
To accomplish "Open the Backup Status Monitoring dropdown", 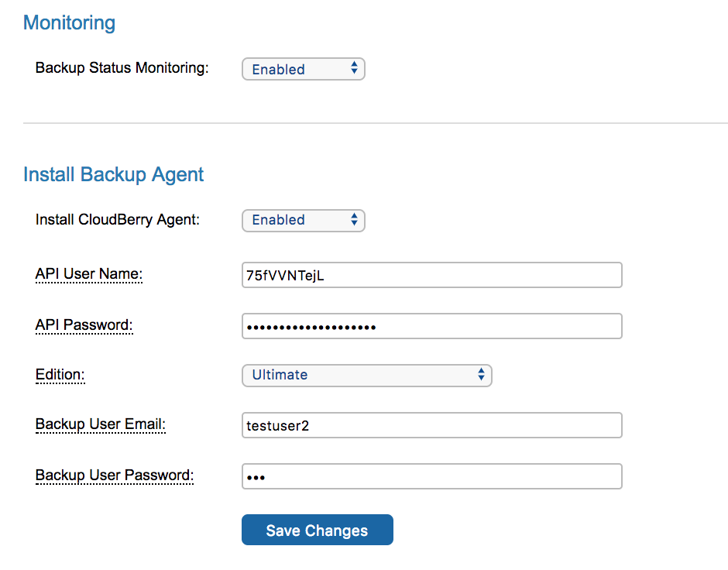I will pos(303,69).
